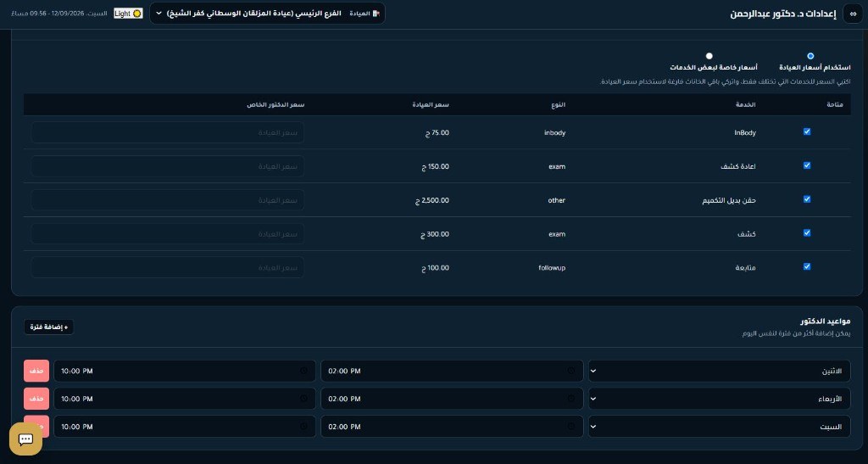Open clock picker for السبت start time
Image resolution: width=868 pixels, height=464 pixels.
click(570, 427)
